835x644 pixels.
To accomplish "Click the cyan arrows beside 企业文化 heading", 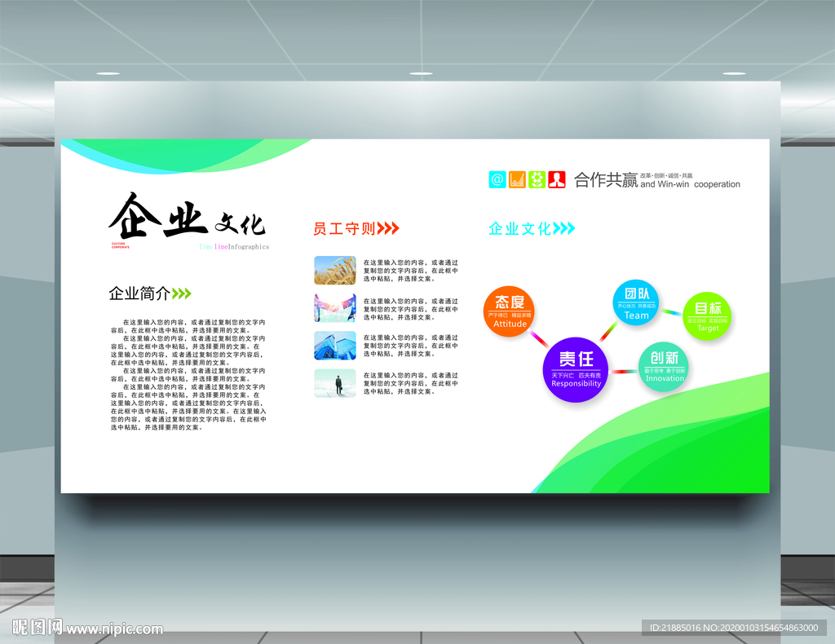I will pos(564,229).
